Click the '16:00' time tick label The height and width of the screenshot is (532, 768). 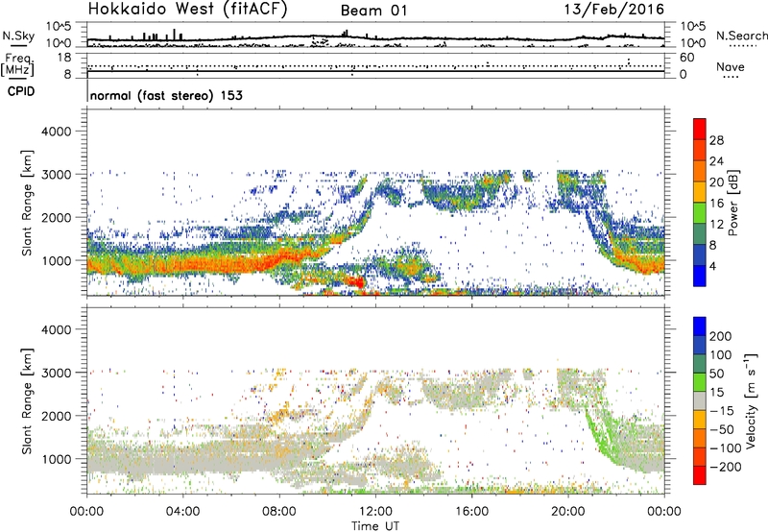point(471,512)
